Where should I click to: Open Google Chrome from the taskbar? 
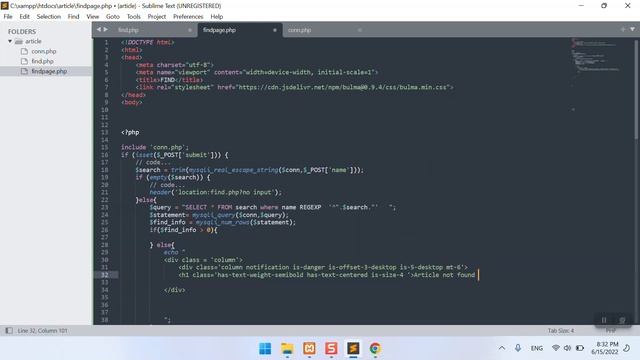click(x=375, y=349)
